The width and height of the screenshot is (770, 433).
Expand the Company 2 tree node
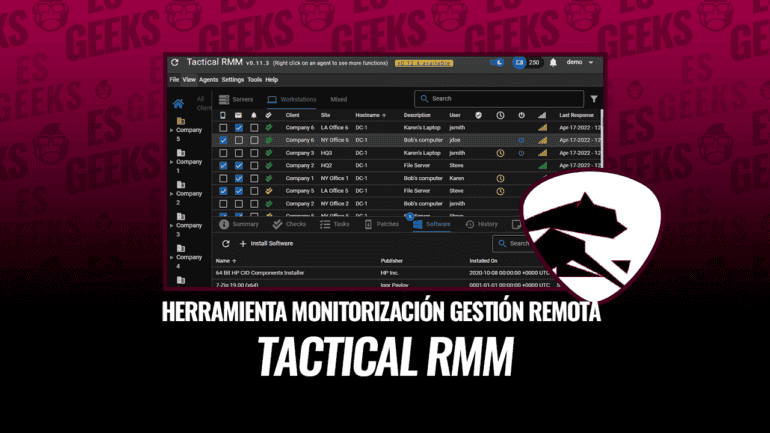(x=171, y=194)
